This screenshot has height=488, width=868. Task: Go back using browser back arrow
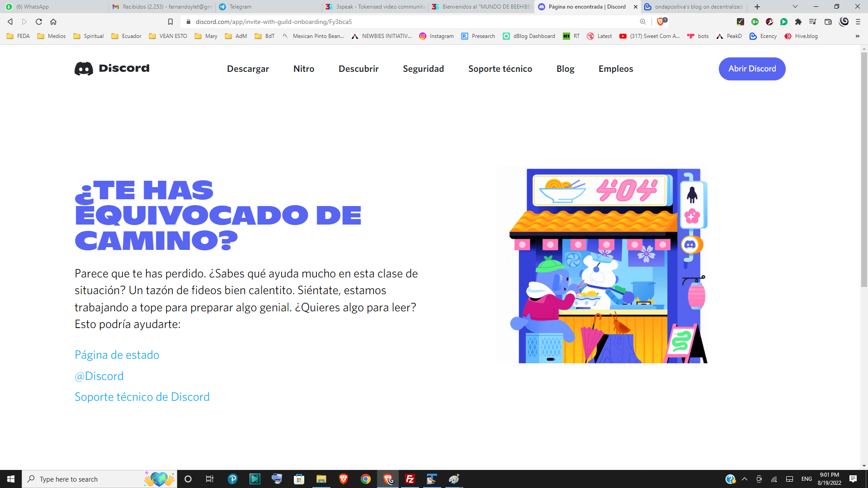[10, 22]
